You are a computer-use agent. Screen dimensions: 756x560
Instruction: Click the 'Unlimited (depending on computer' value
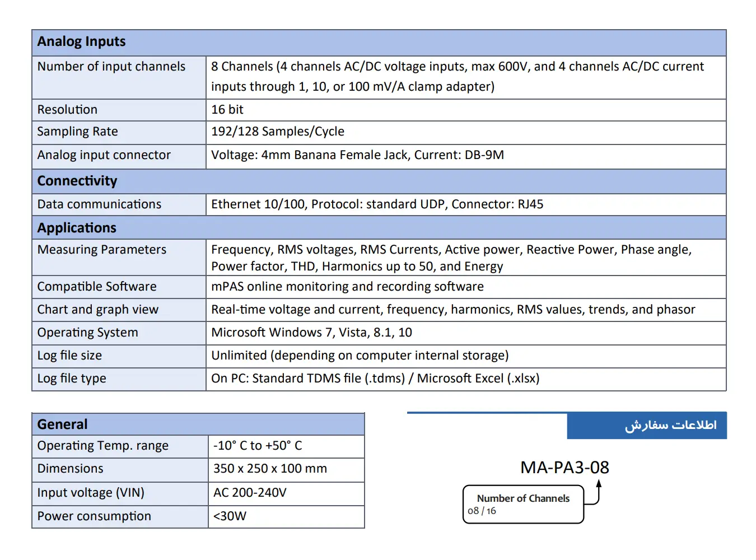(x=360, y=356)
